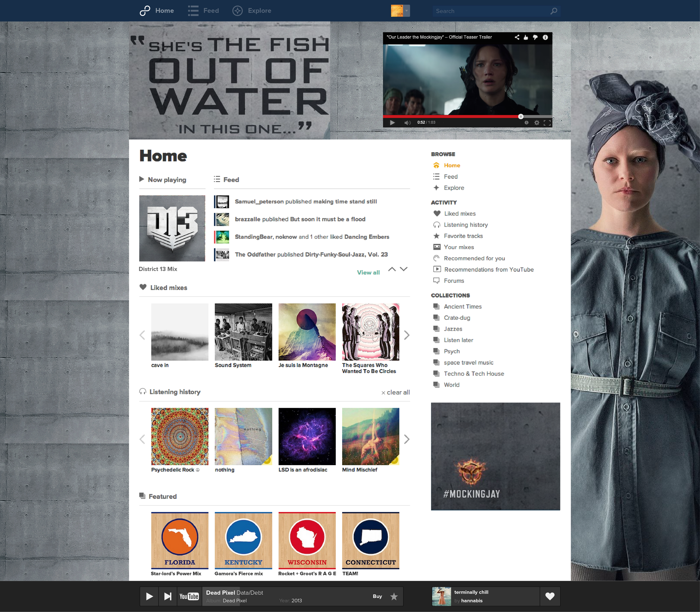Open Forums in sidebar
Viewport: 700px width, 612px height.
coord(454,281)
